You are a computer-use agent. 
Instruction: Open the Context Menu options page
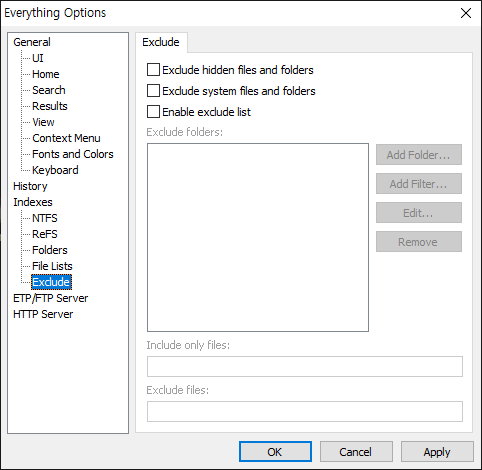coord(66,138)
